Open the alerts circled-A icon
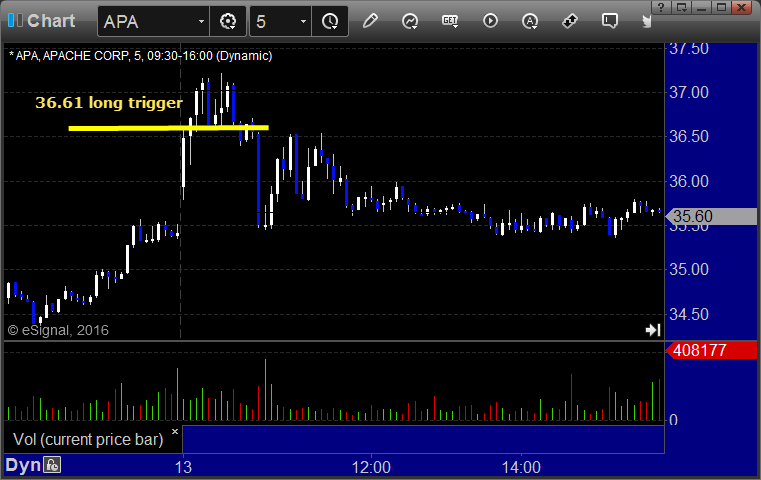 [x=530, y=21]
